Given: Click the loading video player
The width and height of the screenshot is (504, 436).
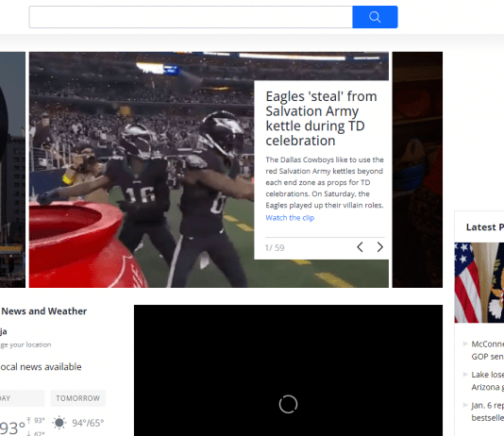Looking at the screenshot, I should (x=288, y=371).
